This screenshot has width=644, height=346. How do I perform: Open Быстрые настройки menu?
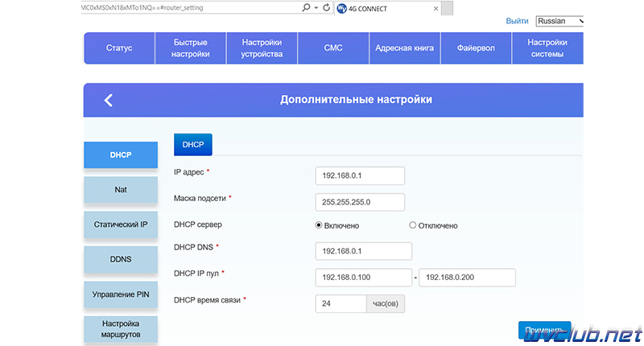click(191, 48)
